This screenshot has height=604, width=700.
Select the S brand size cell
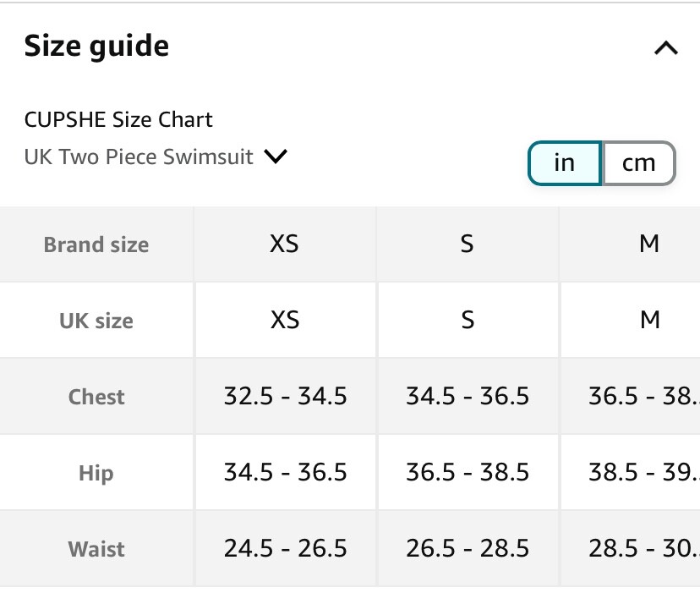pos(468,244)
